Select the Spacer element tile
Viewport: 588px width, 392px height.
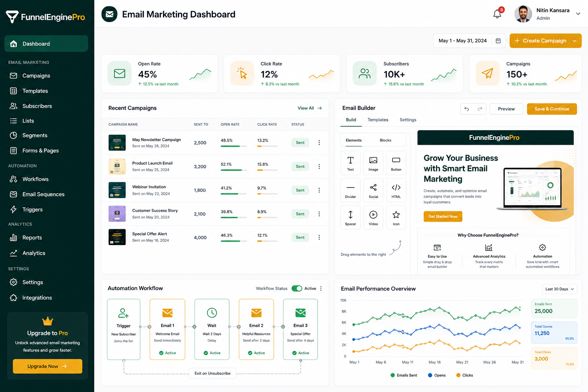[350, 217]
